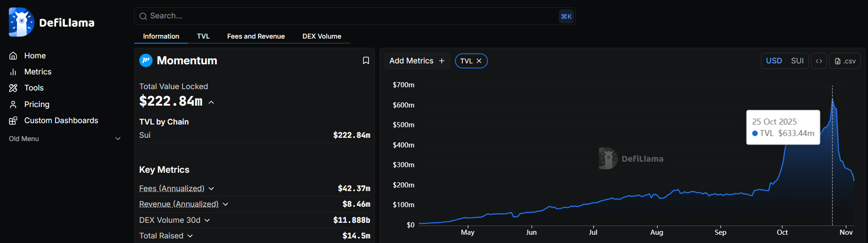Screen dimensions: 868x243
Task: Switch chart denomination to USD
Action: pyautogui.click(x=774, y=61)
